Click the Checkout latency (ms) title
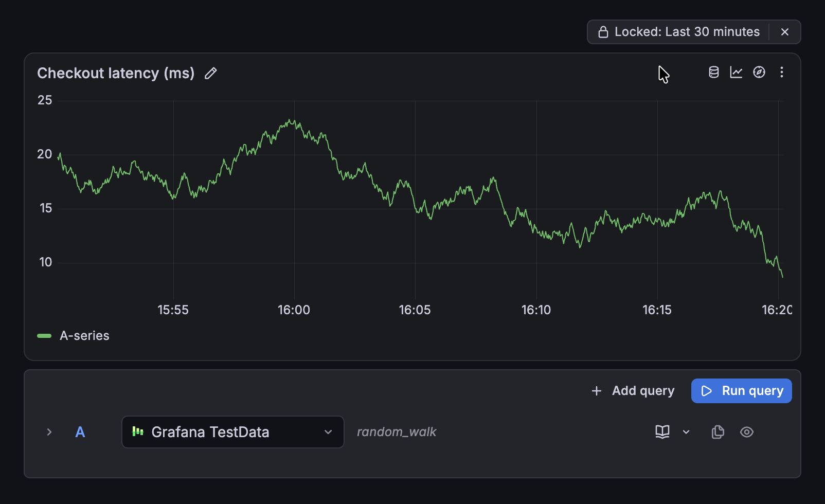 tap(116, 73)
